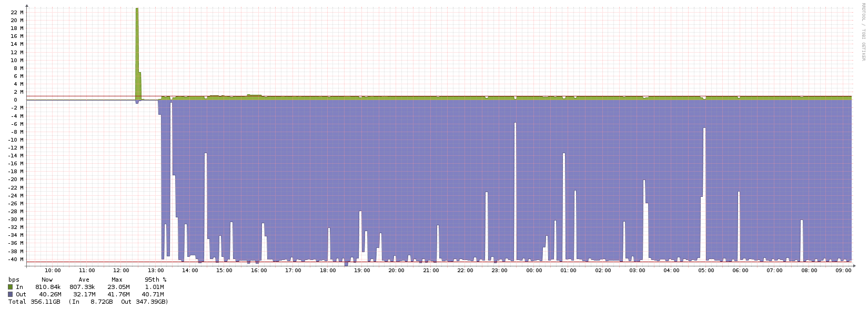The width and height of the screenshot is (868, 309).
Task: Click the blue Out legend color swatch
Action: click(x=10, y=294)
